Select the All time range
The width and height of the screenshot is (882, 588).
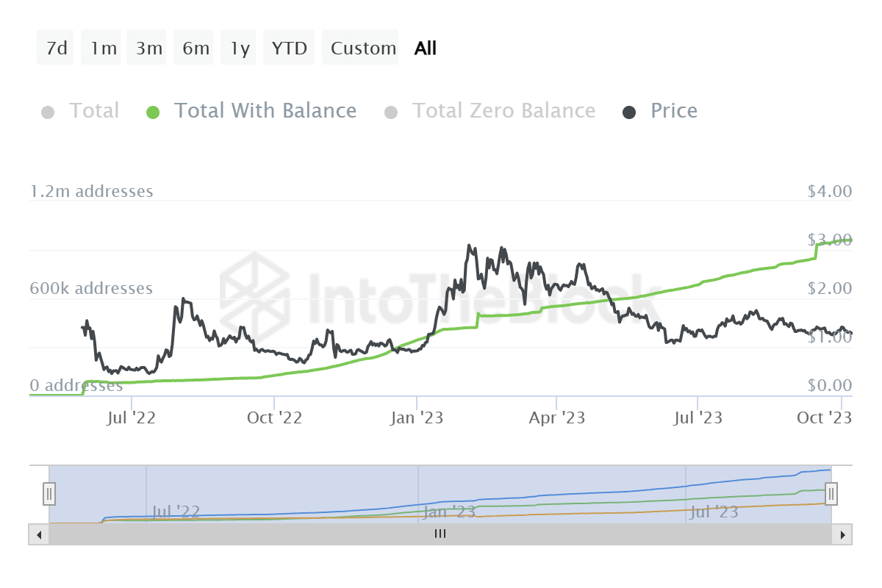426,49
